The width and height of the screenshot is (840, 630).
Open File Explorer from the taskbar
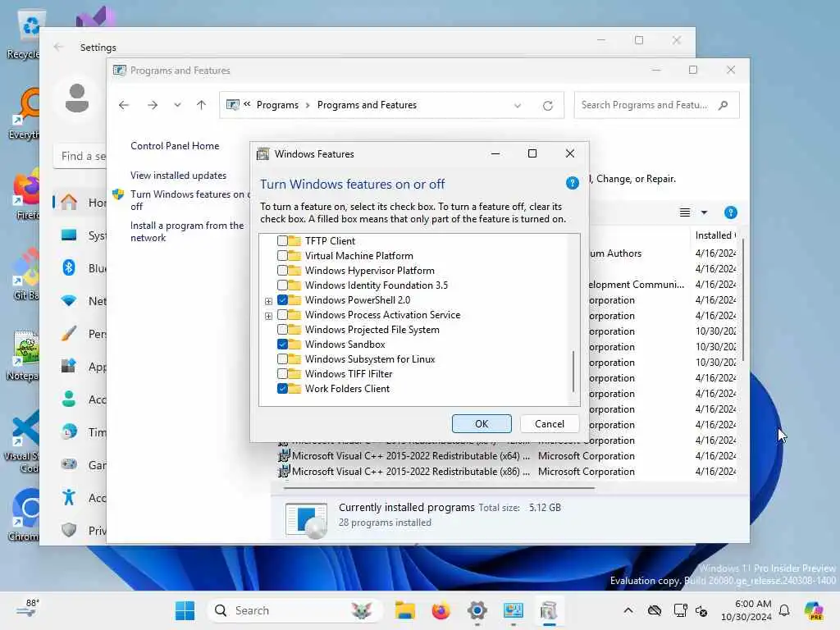405,610
